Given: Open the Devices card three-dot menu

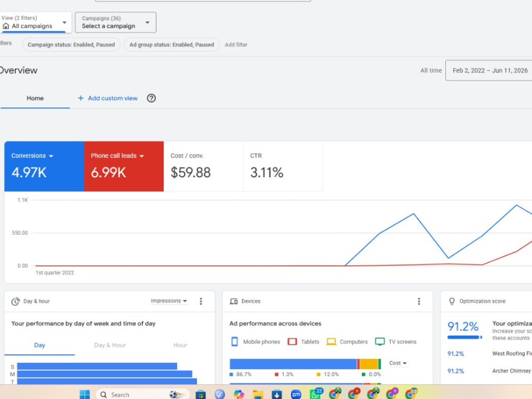Looking at the screenshot, I should point(419,301).
